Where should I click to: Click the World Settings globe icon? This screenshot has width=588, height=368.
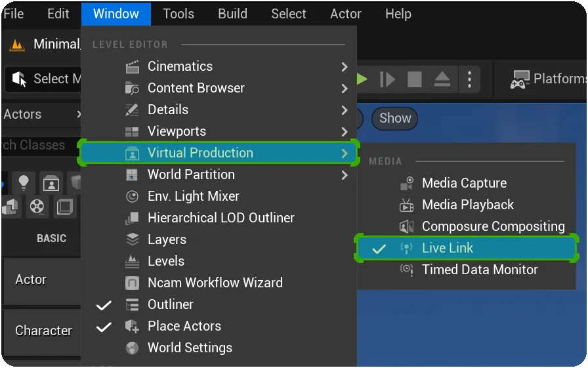point(132,348)
